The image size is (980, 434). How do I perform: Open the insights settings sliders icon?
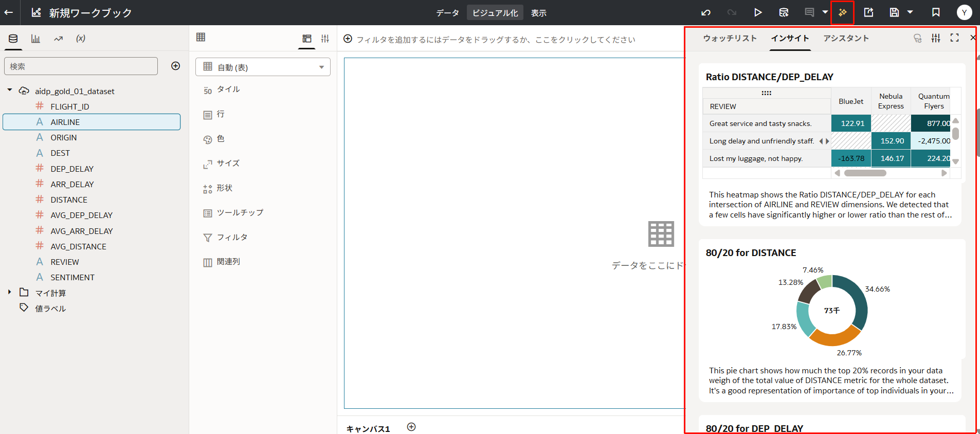(936, 38)
